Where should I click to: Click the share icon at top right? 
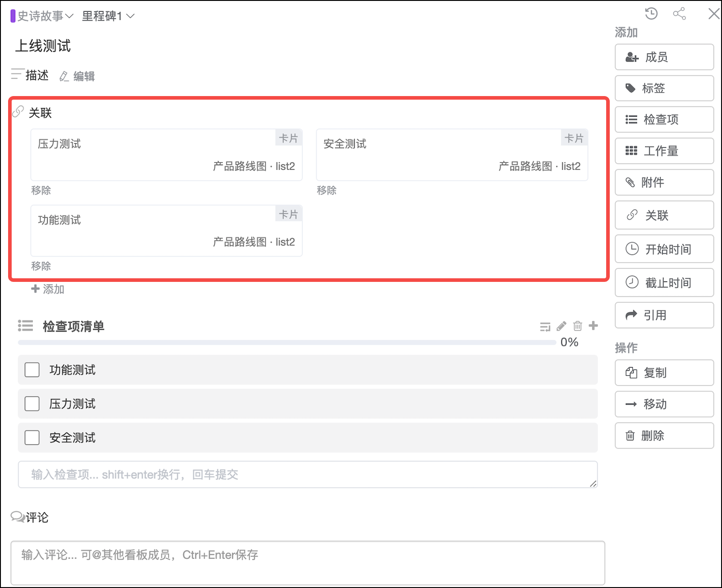[x=679, y=13]
